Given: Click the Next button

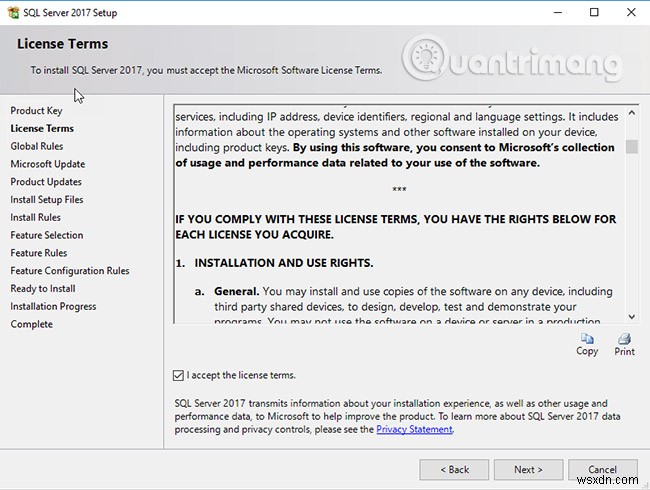Looking at the screenshot, I should pyautogui.click(x=529, y=470).
